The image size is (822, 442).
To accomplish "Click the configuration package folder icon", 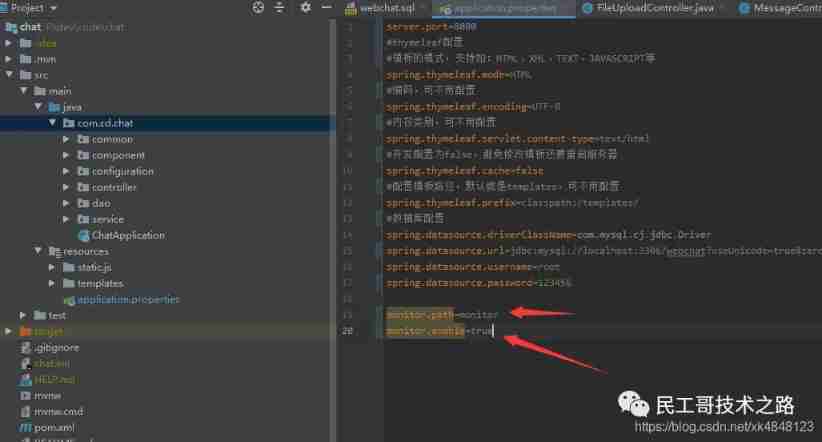I will tap(83, 171).
